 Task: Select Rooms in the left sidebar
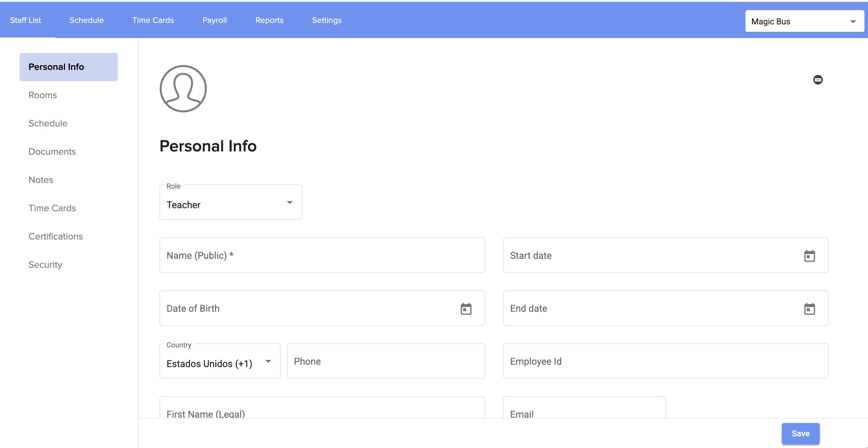click(43, 95)
